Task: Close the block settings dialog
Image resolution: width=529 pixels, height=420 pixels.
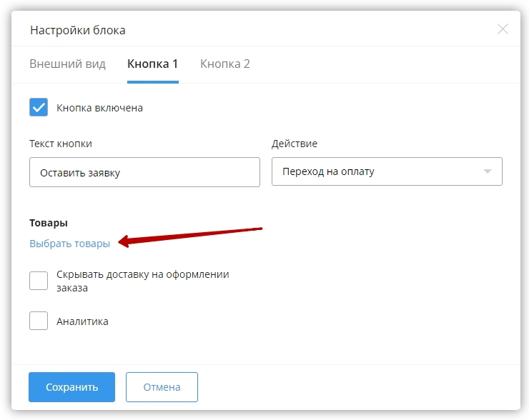Action: click(503, 29)
